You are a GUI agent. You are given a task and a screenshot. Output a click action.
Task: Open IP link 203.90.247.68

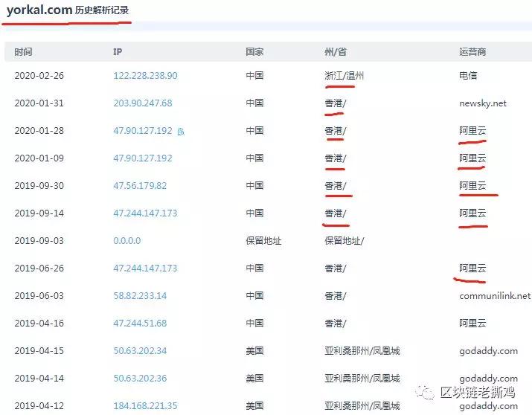point(142,103)
